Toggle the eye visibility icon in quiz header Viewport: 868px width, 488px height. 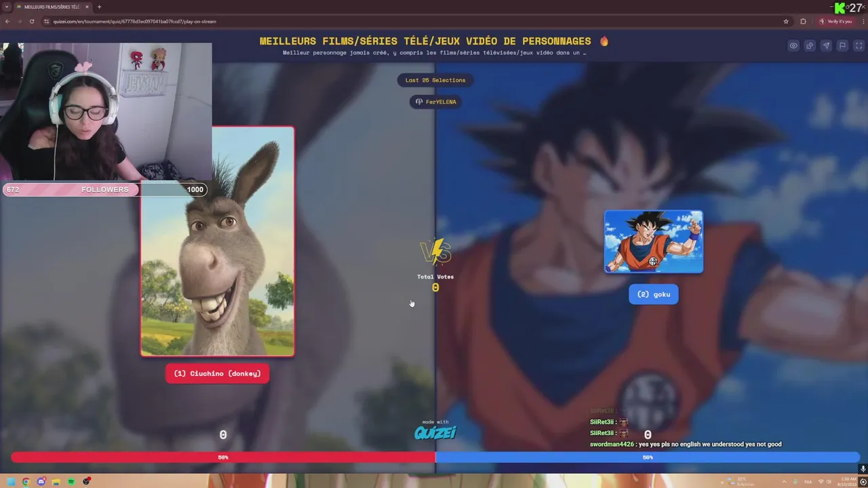pos(793,45)
